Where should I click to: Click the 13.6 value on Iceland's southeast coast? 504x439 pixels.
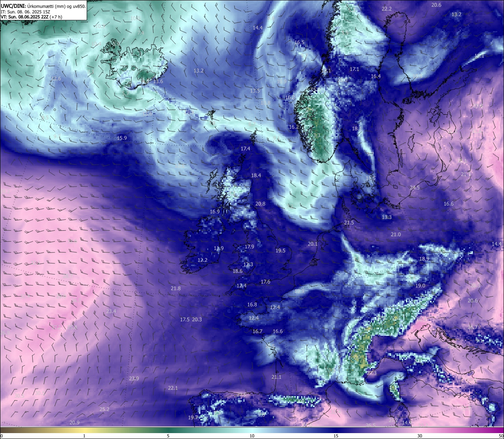(x=158, y=81)
